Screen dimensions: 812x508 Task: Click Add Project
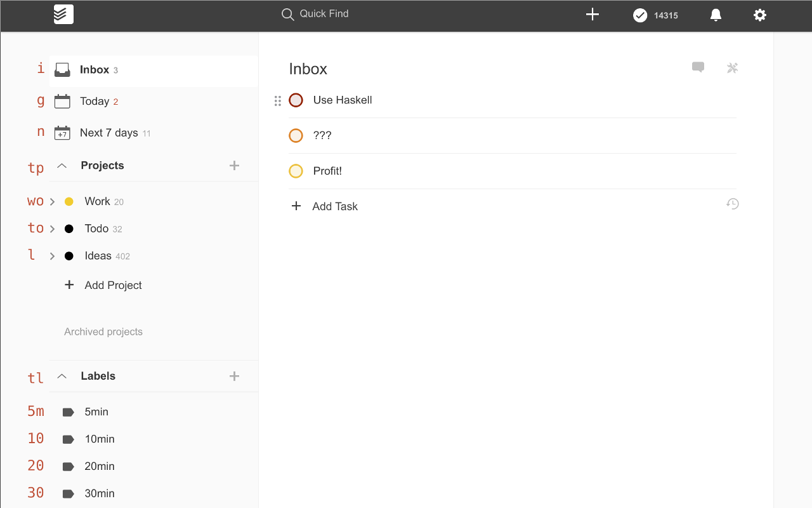(x=103, y=285)
